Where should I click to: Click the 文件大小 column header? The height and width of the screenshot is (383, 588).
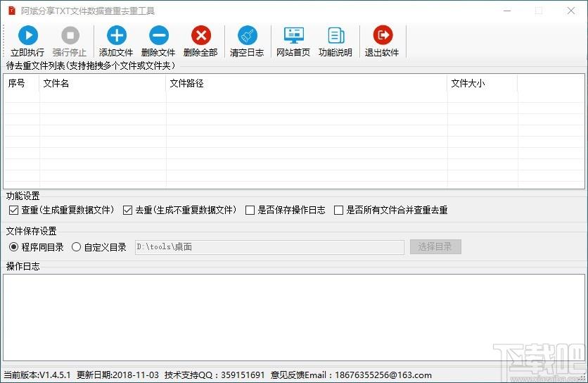(482, 83)
